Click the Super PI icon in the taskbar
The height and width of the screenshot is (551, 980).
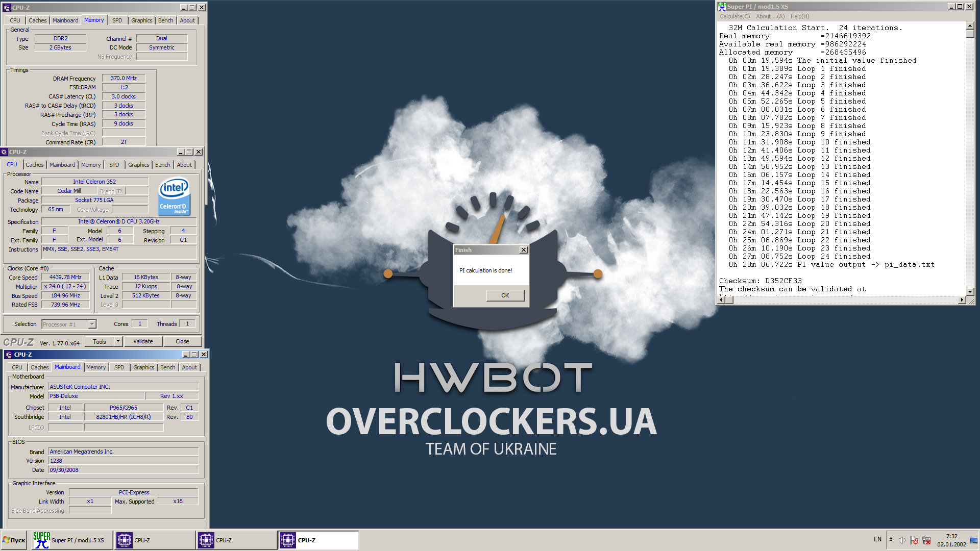click(41, 540)
